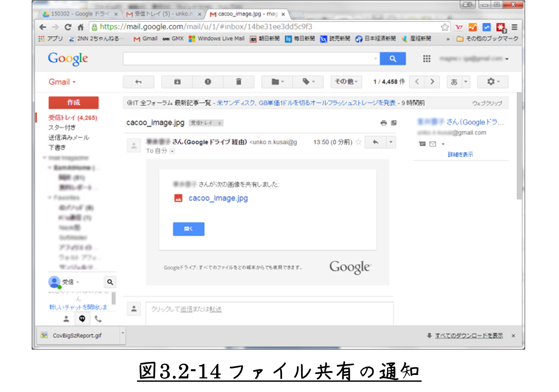Click the browser forward arrow
559x392 pixels.
coord(55,27)
